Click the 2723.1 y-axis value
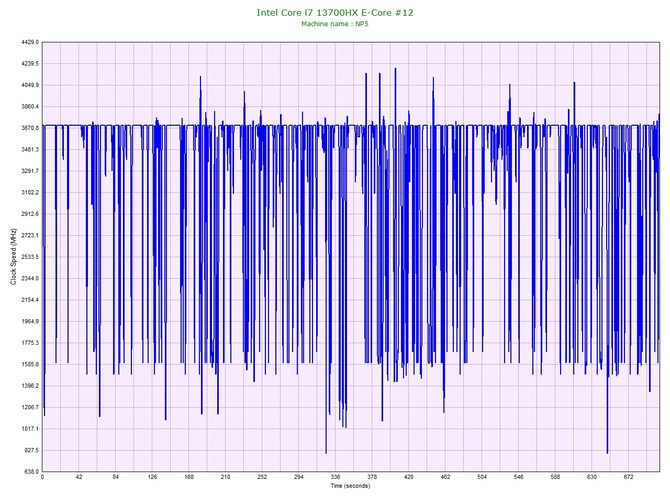Viewport: 670px width, 503px height. (30, 235)
